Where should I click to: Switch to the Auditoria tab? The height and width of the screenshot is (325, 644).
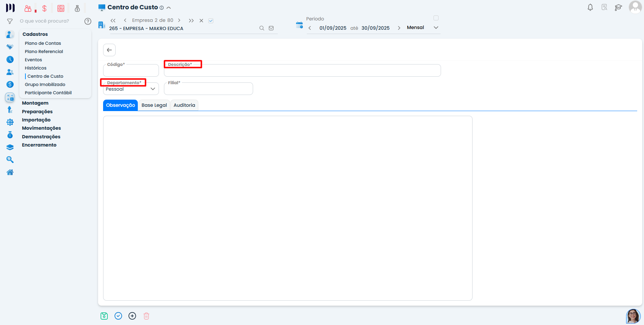pos(184,105)
